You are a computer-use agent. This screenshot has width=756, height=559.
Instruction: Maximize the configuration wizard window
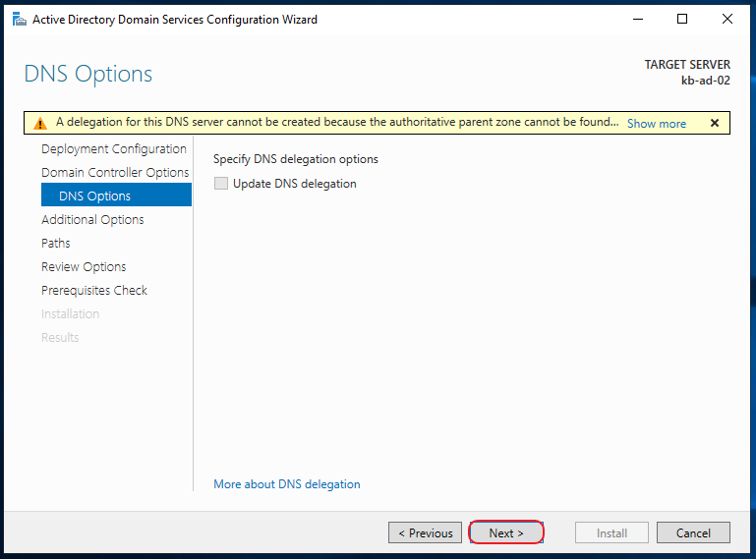(x=682, y=20)
